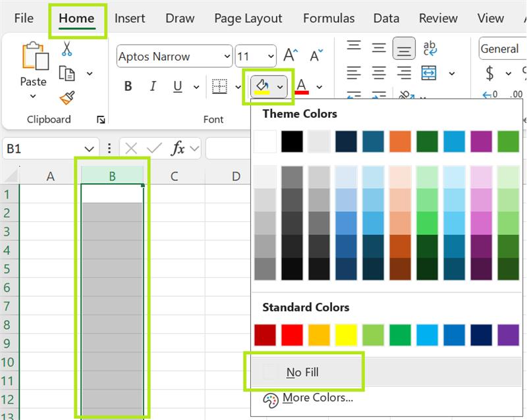This screenshot has width=527, height=420.
Task: Click the Format Painter brush icon
Action: click(x=67, y=98)
